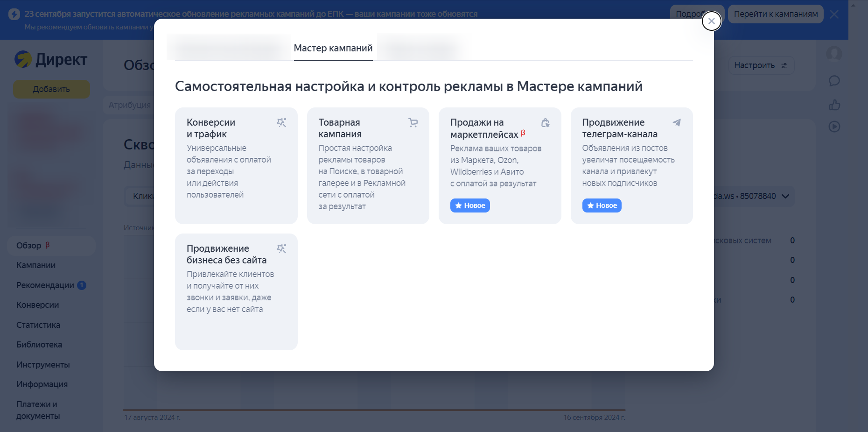The width and height of the screenshot is (868, 432).
Task: Click the video play icon in right sidebar
Action: pos(834,127)
